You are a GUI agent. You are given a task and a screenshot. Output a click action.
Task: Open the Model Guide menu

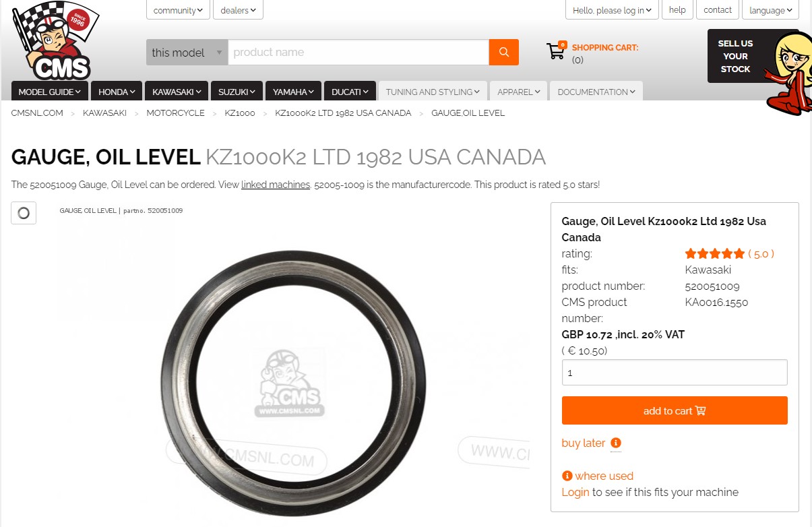50,92
